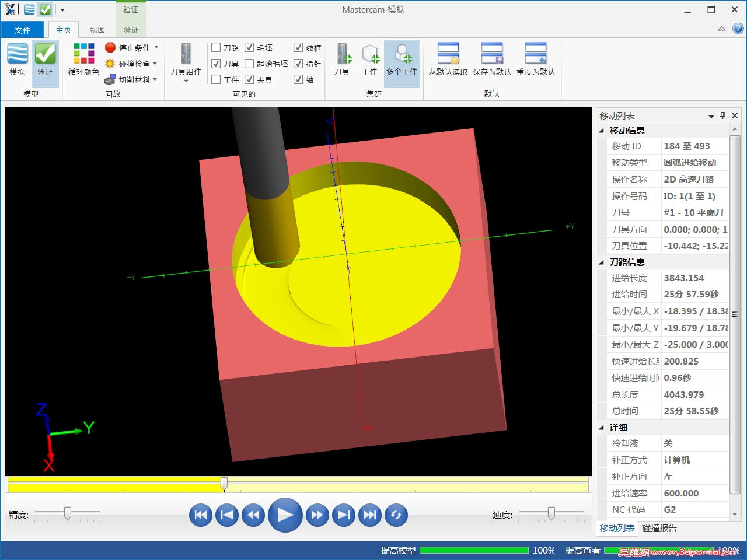Go to the next operation

click(344, 514)
